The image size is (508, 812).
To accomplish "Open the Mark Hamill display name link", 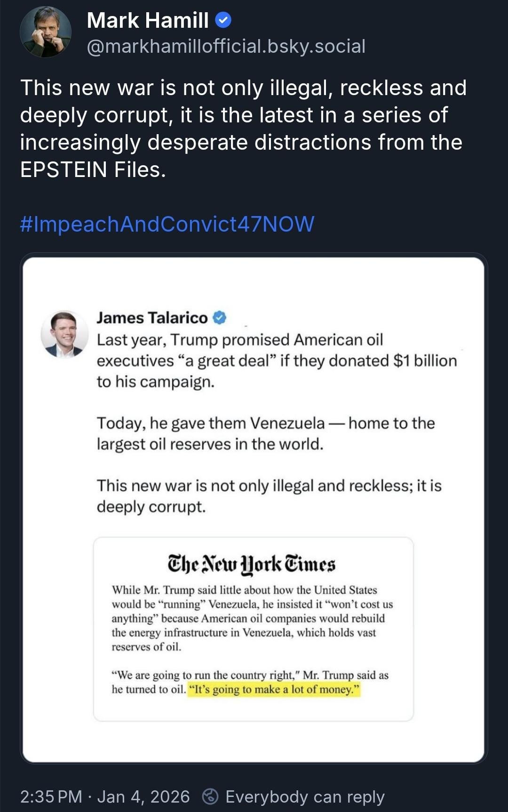I will click(148, 20).
